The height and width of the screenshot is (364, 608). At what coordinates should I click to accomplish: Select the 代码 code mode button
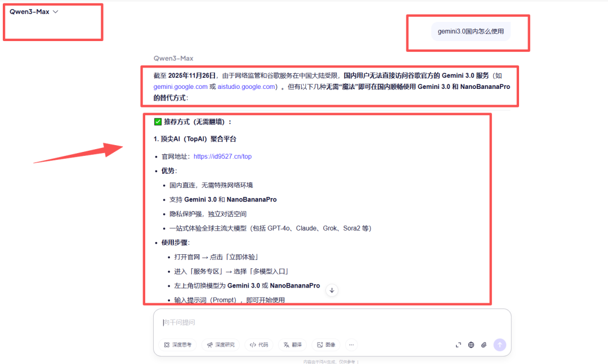tap(259, 345)
